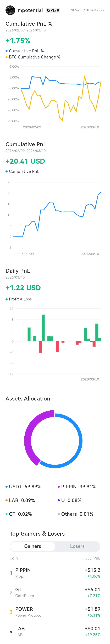Toggle the green Profit legend marker
Image resolution: width=110 pixels, height=644 pixels.
tap(7, 299)
